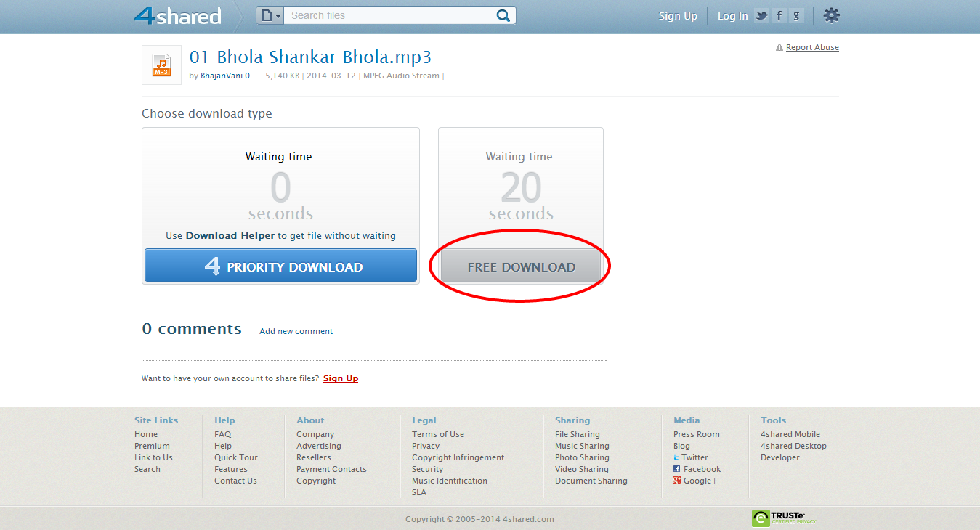Open 4shared Mobile link

coord(790,434)
